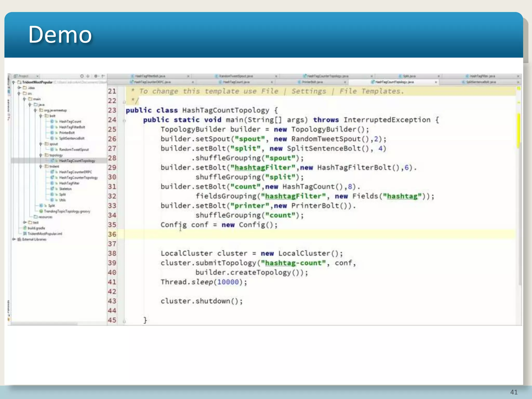Close the HashTagCountTopology.java tab
Viewport: 532px width, 399px height.
tap(436, 82)
